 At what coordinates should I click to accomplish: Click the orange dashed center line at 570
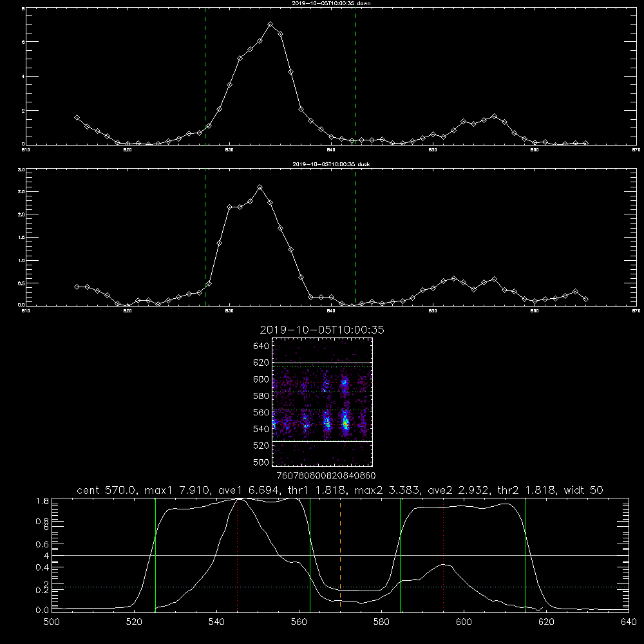(340, 554)
